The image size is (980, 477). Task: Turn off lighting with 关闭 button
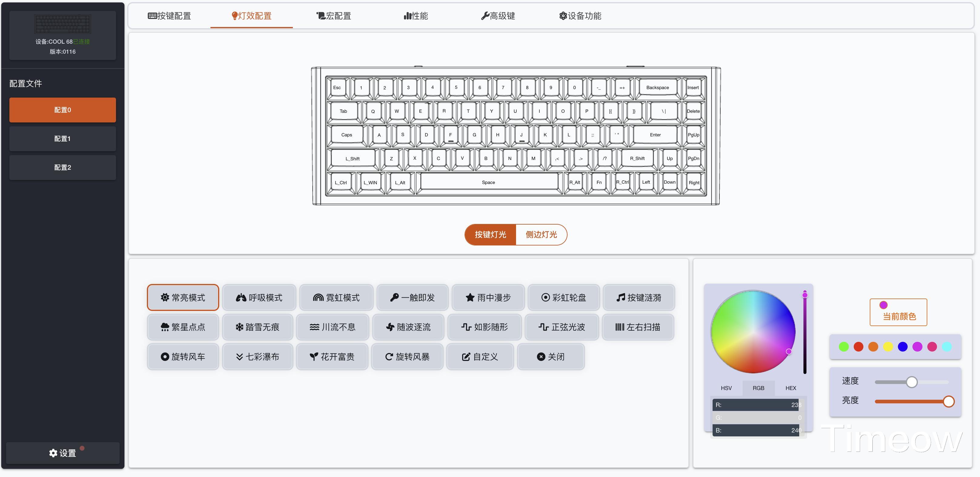tap(551, 357)
